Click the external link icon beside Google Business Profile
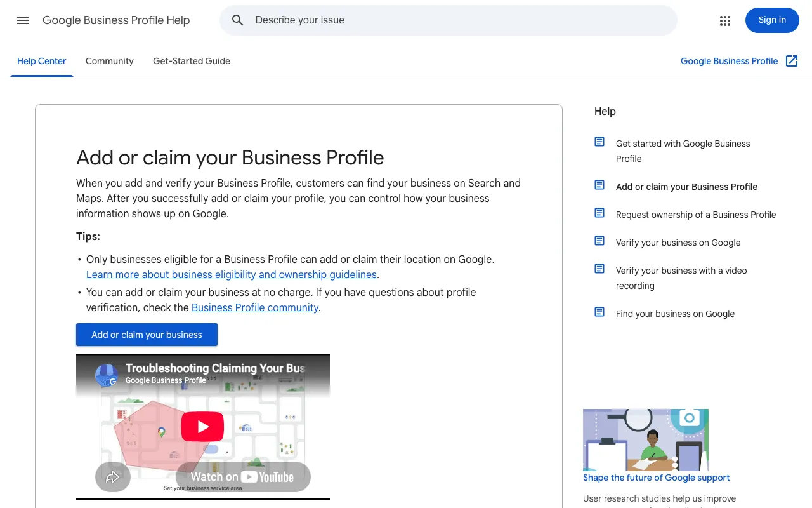 [792, 61]
